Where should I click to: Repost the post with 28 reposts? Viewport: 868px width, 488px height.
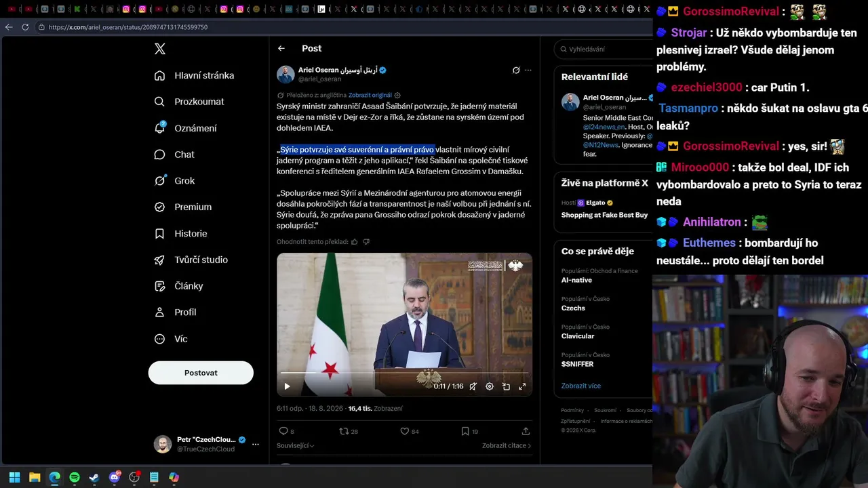[x=349, y=431]
